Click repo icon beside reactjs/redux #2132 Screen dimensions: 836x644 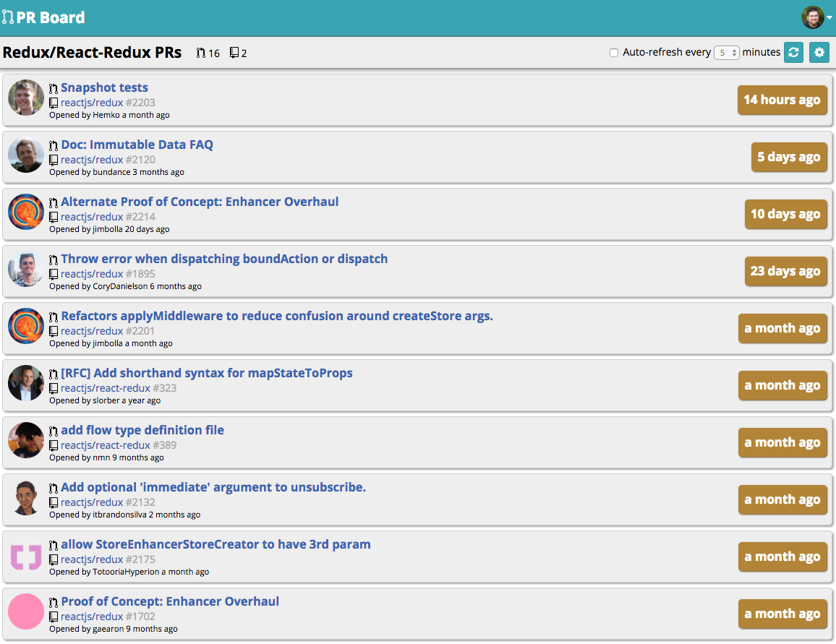tap(54, 502)
